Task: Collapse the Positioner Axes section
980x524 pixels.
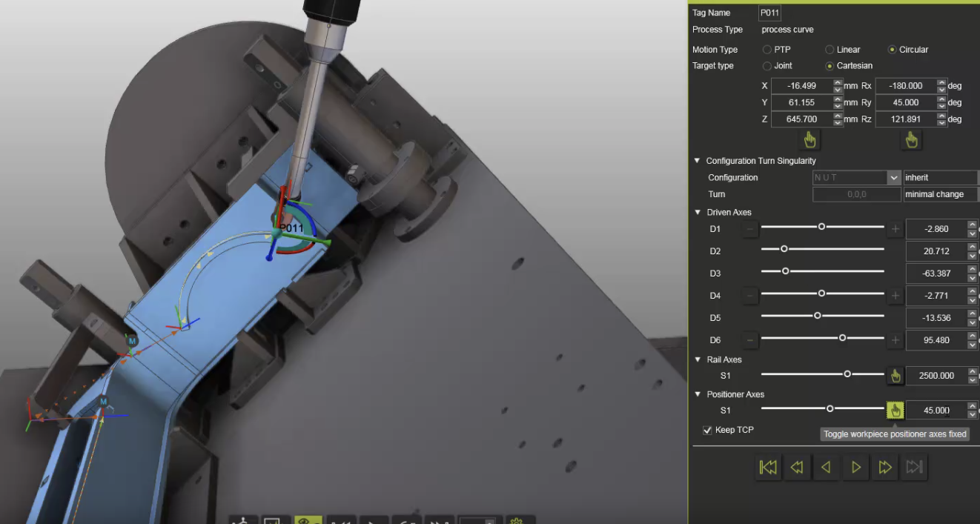Action: click(697, 394)
